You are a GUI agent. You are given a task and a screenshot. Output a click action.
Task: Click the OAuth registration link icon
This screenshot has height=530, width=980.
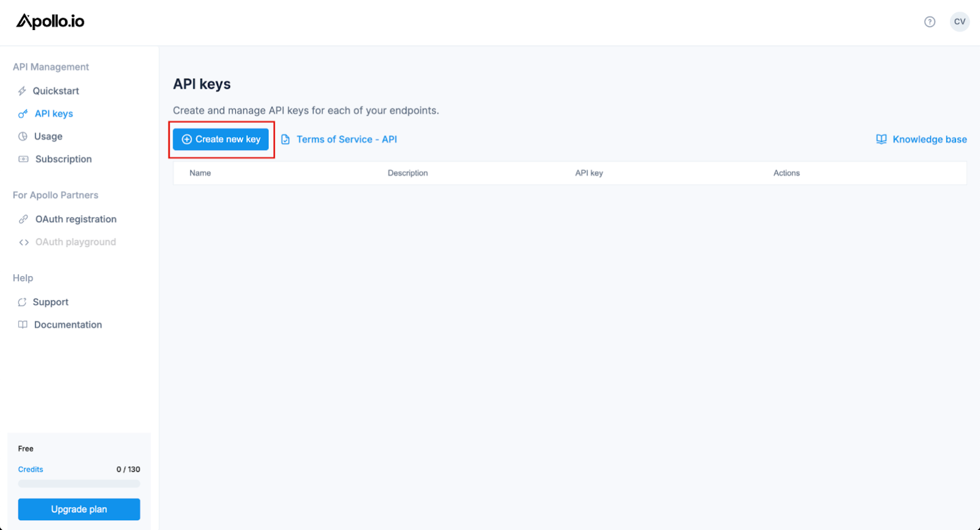pos(23,220)
